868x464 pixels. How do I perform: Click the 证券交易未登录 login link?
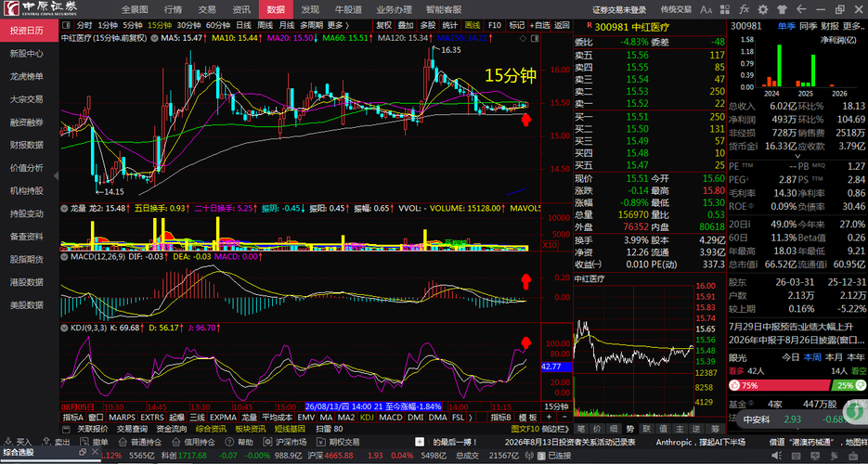pyautogui.click(x=619, y=9)
